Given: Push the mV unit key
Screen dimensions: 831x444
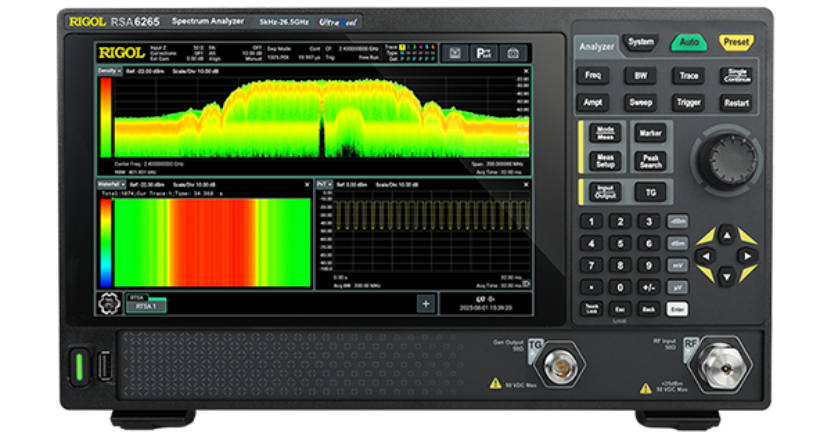Looking at the screenshot, I should tap(677, 265).
